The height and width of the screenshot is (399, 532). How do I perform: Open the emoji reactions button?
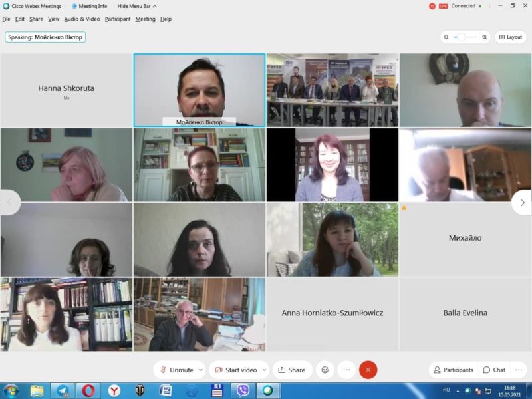tap(325, 370)
